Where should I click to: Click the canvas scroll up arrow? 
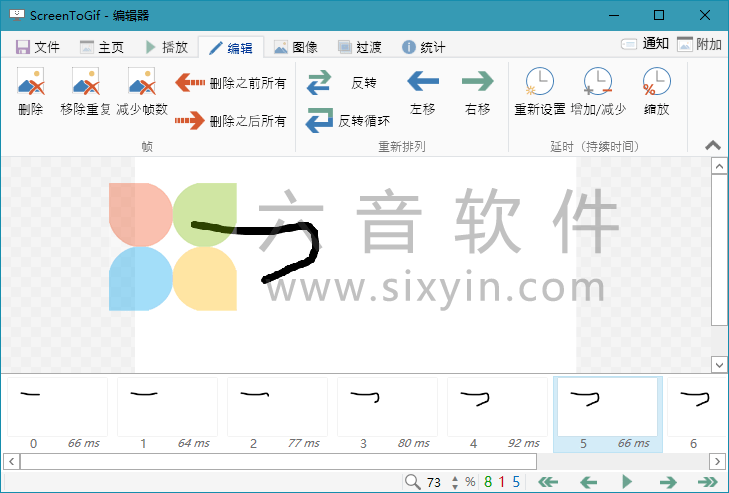click(x=719, y=167)
